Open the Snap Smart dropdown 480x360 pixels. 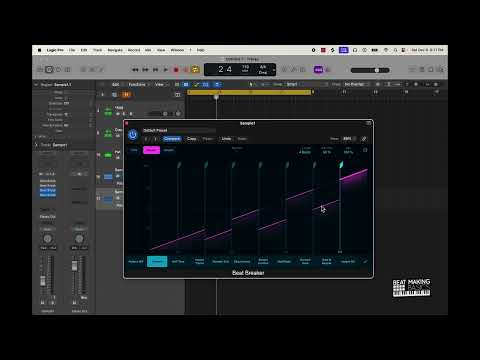point(307,85)
